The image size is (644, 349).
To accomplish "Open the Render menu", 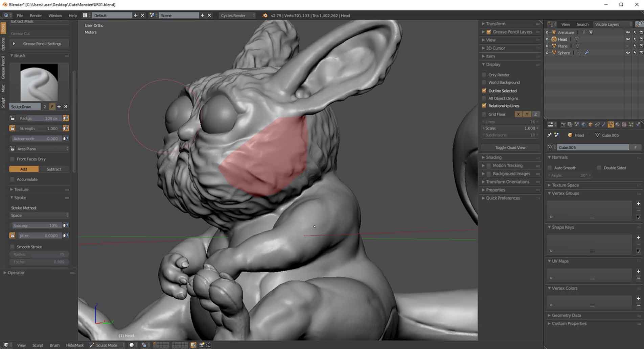I will click(x=36, y=16).
